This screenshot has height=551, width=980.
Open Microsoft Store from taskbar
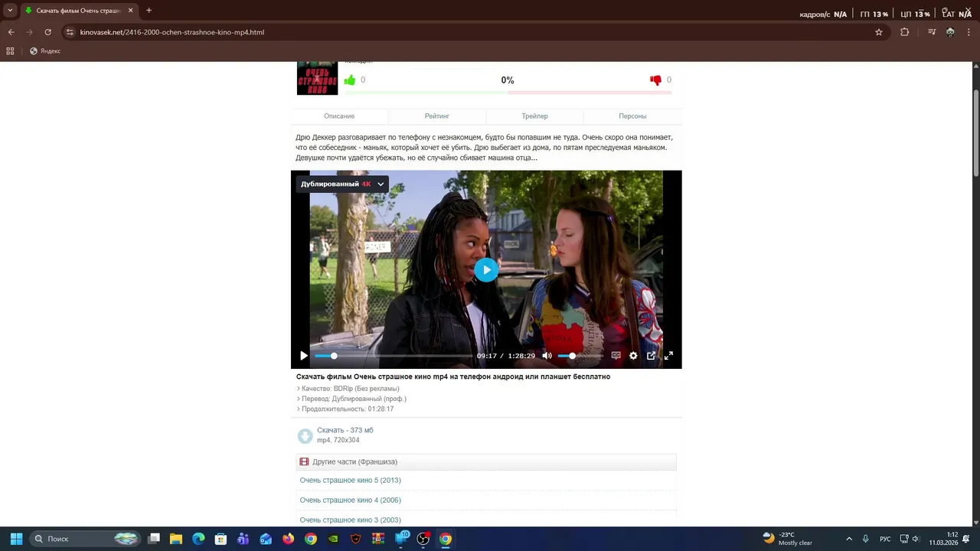coord(220,539)
